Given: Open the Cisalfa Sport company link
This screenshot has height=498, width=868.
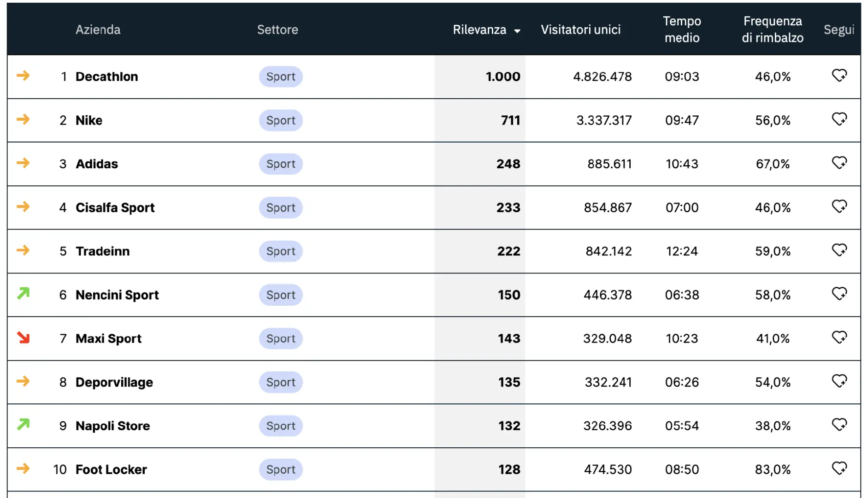Looking at the screenshot, I should click(115, 207).
